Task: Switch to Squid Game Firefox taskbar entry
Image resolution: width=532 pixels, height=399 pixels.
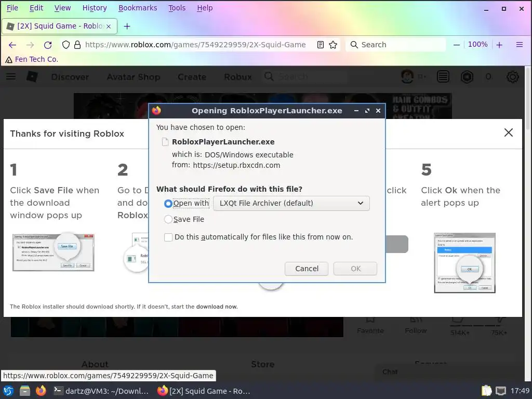Action: tap(204, 391)
